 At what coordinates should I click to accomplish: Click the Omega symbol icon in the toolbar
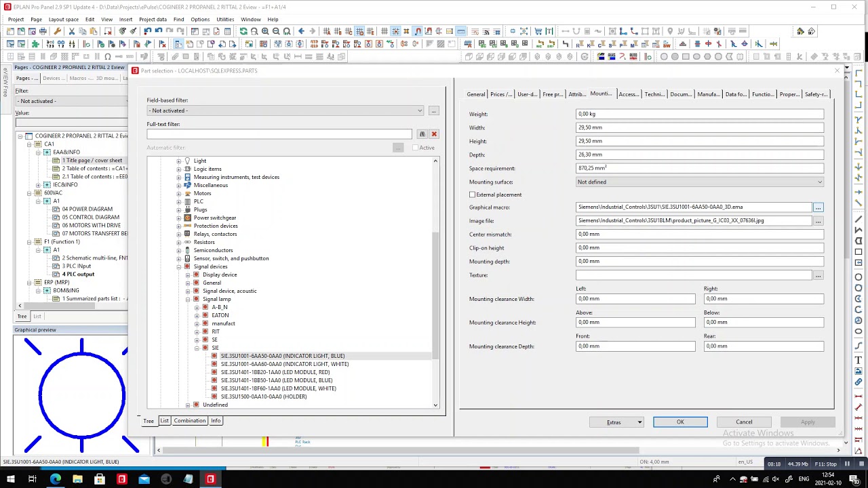click(107, 56)
